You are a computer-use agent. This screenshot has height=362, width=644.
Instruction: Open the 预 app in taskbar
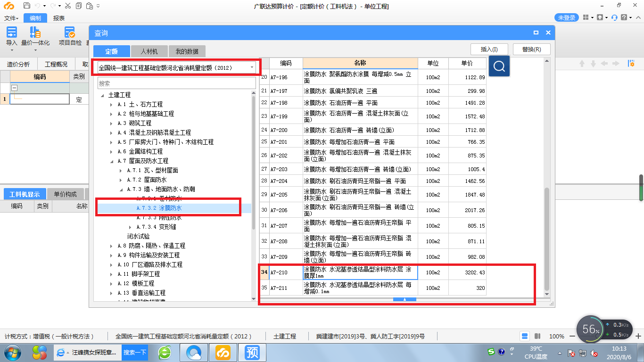click(252, 352)
